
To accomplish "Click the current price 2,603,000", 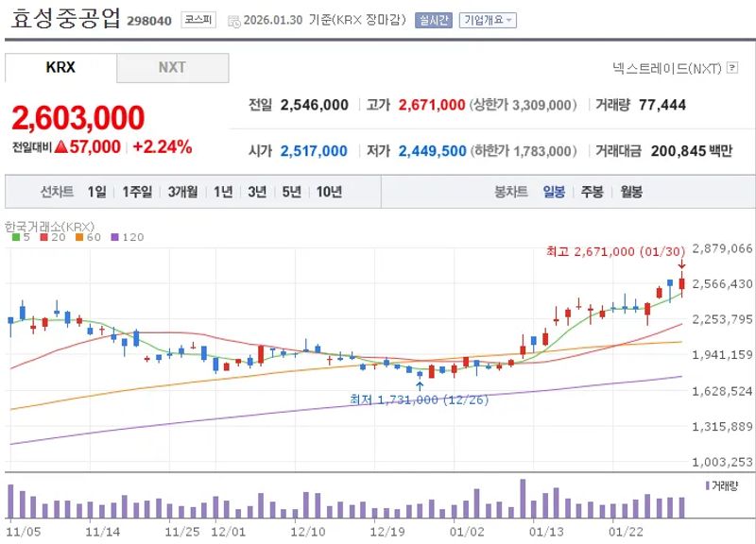I will (x=78, y=117).
